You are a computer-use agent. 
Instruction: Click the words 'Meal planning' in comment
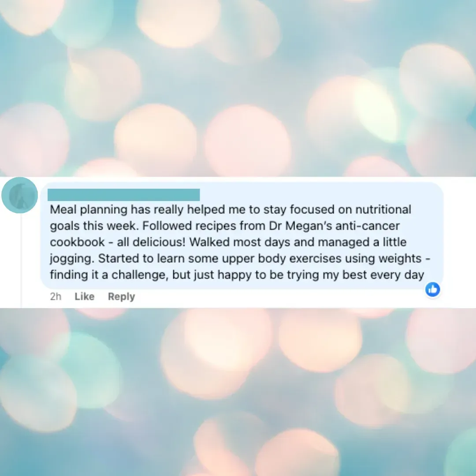click(89, 209)
